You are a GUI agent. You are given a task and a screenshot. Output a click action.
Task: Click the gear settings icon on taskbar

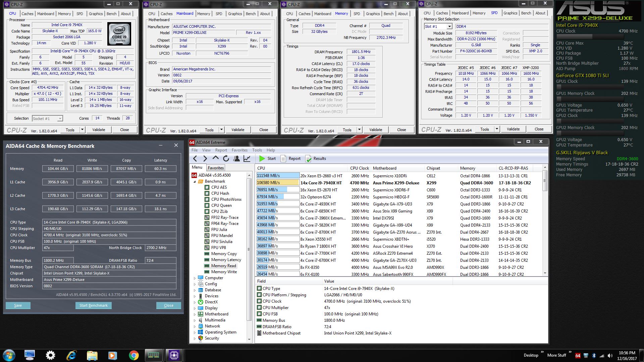[x=50, y=355]
